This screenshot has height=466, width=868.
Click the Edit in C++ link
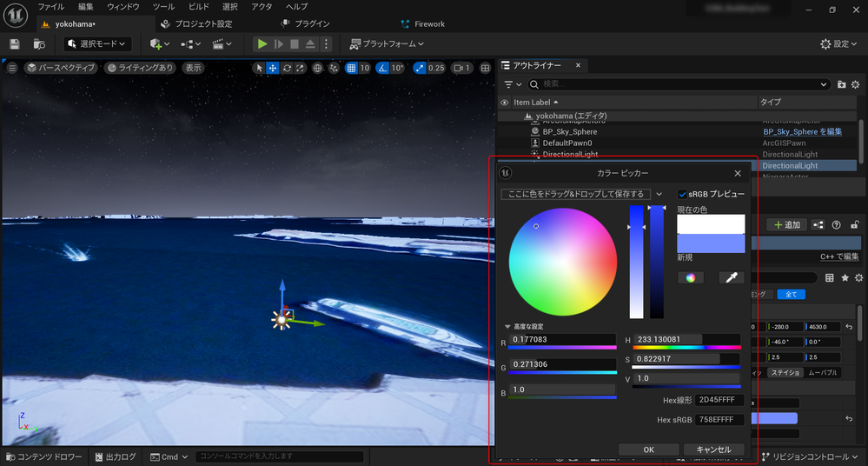(839, 256)
